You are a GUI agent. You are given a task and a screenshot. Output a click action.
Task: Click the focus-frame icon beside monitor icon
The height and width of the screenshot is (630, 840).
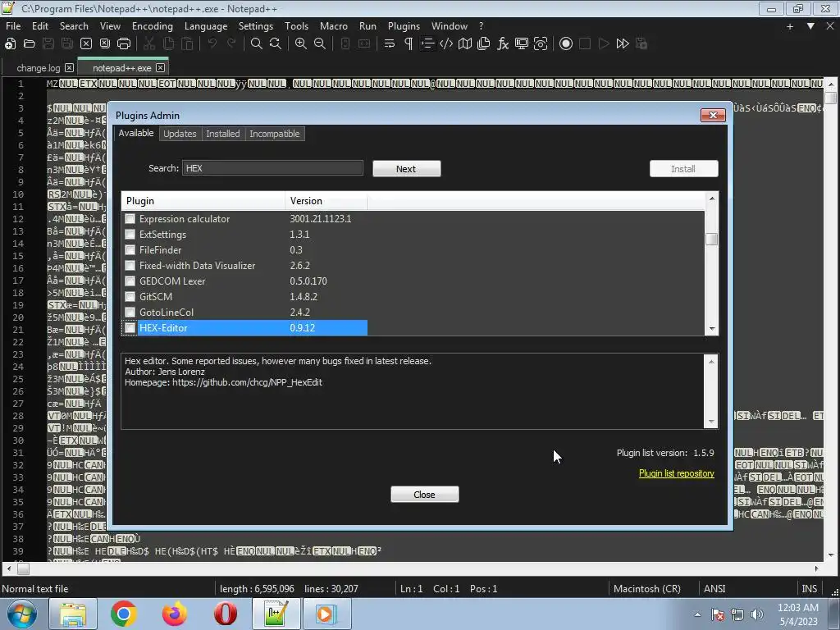[541, 44]
